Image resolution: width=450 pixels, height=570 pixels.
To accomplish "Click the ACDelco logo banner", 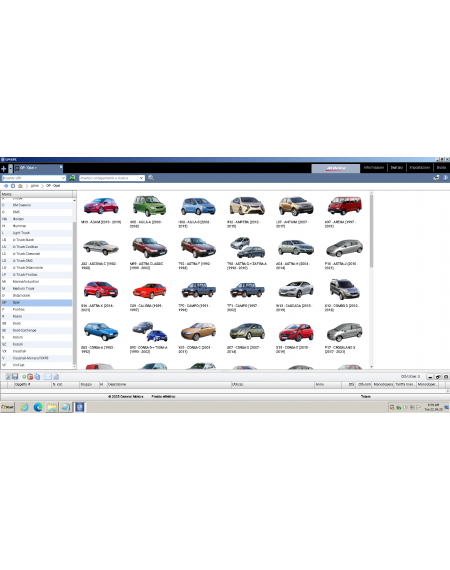I will [336, 168].
